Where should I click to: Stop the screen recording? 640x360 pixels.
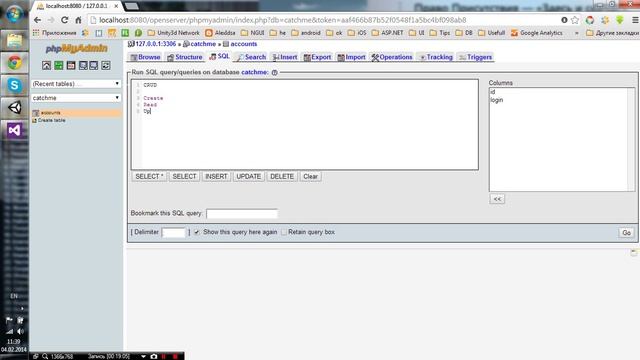pyautogui.click(x=176, y=356)
